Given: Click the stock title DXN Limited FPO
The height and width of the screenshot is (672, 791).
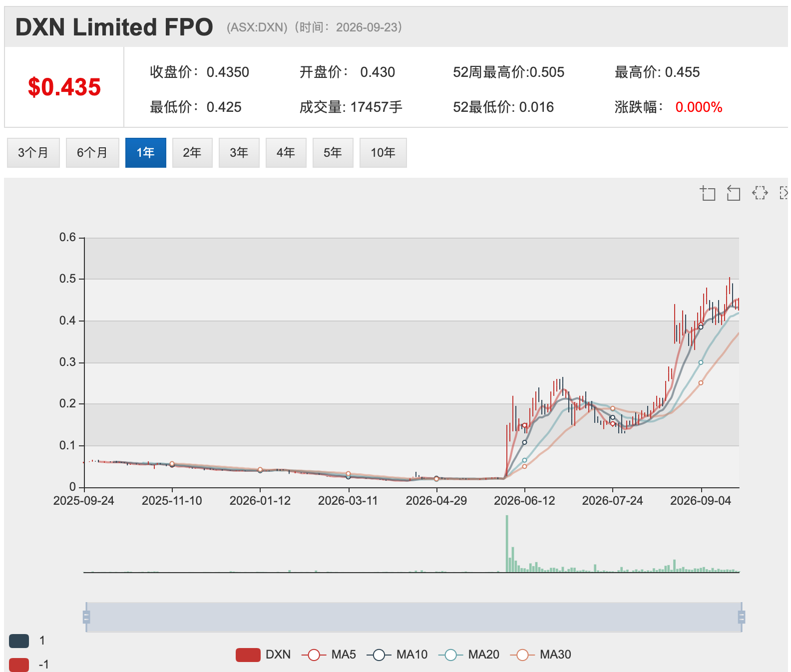Looking at the screenshot, I should pyautogui.click(x=114, y=27).
